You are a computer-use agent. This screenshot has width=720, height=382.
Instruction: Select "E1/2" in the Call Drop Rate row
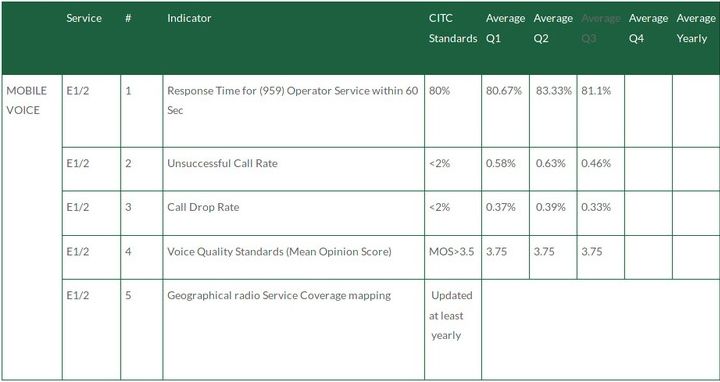pos(78,207)
